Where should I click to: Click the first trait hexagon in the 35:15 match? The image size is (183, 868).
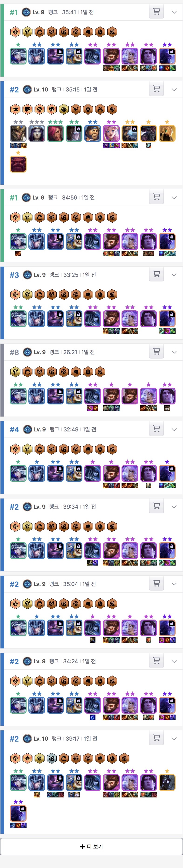click(x=15, y=109)
